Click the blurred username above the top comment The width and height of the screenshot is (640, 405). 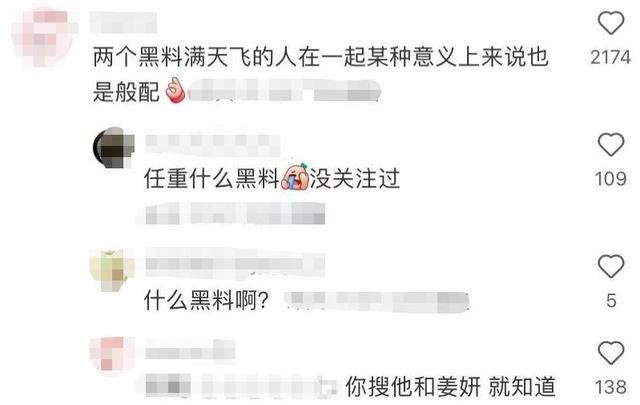coord(123,22)
